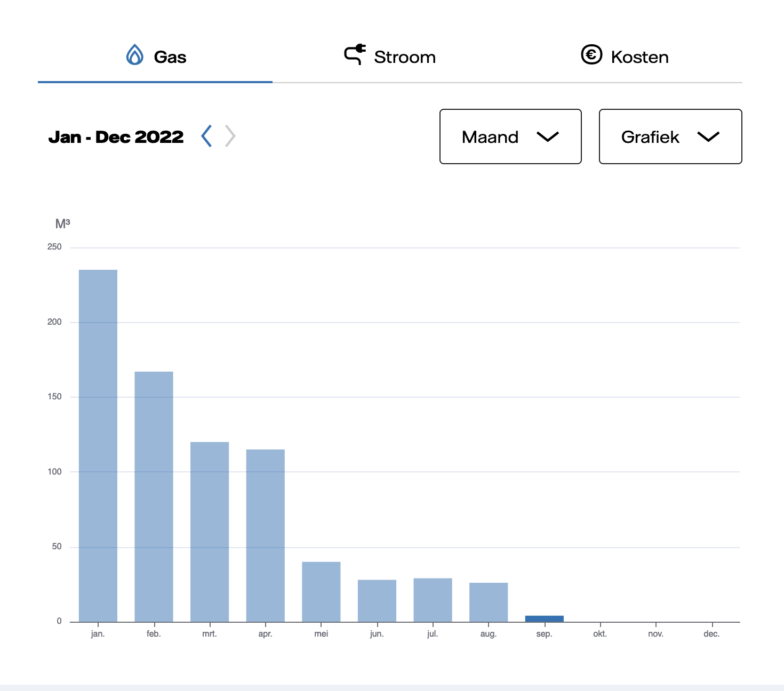Switch to the Stroom tab
This screenshot has height=691, width=784.
(390, 57)
